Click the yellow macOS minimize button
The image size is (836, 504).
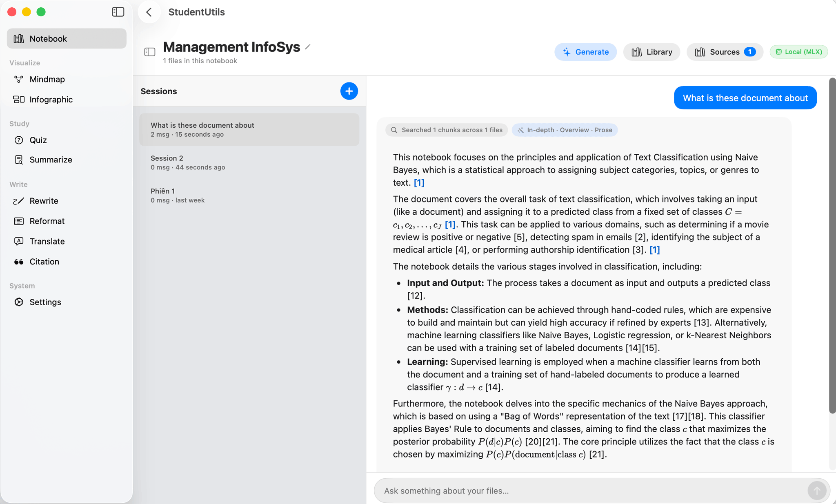point(27,12)
